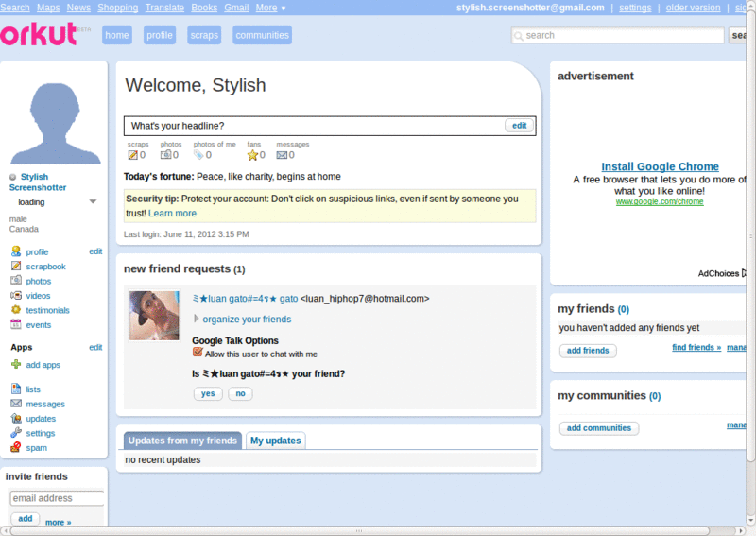Click the photos count icon under headline
The height and width of the screenshot is (536, 756).
coord(166,155)
